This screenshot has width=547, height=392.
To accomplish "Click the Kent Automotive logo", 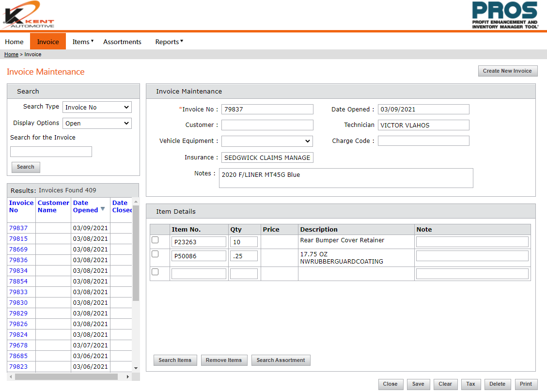I will pyautogui.click(x=29, y=16).
